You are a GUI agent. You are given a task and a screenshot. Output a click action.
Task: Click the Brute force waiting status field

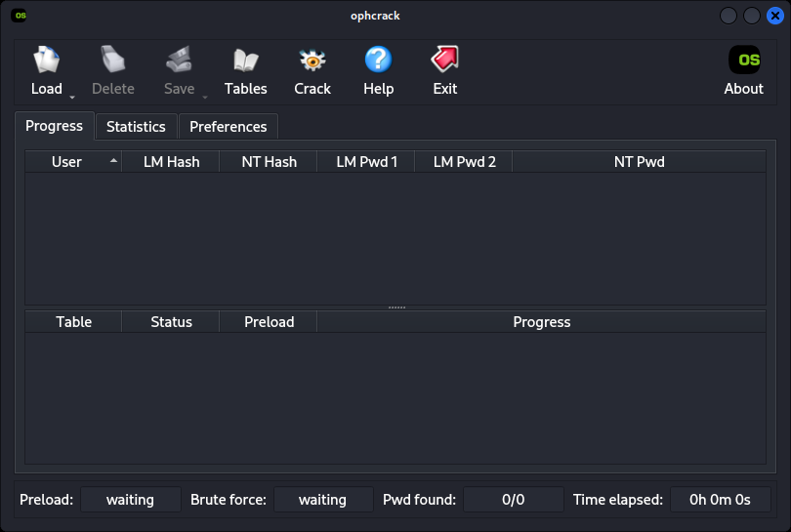[323, 499]
